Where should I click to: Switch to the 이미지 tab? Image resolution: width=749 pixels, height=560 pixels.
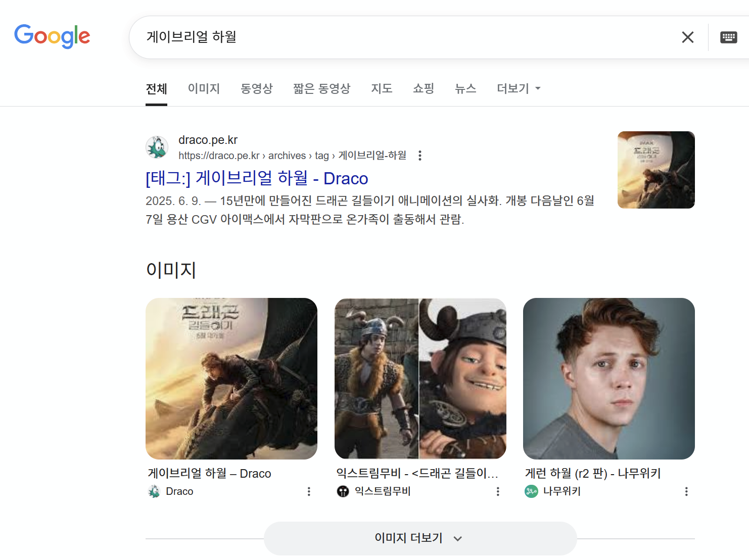pos(204,89)
